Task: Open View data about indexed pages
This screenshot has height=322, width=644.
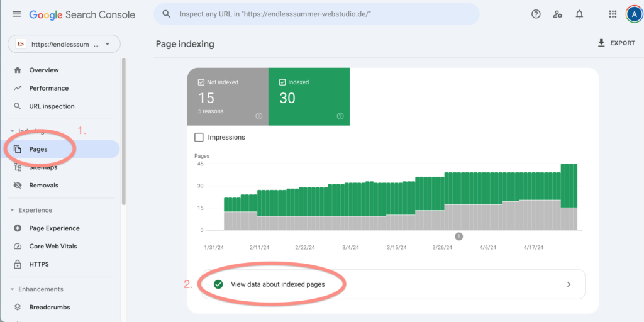Action: click(x=392, y=284)
